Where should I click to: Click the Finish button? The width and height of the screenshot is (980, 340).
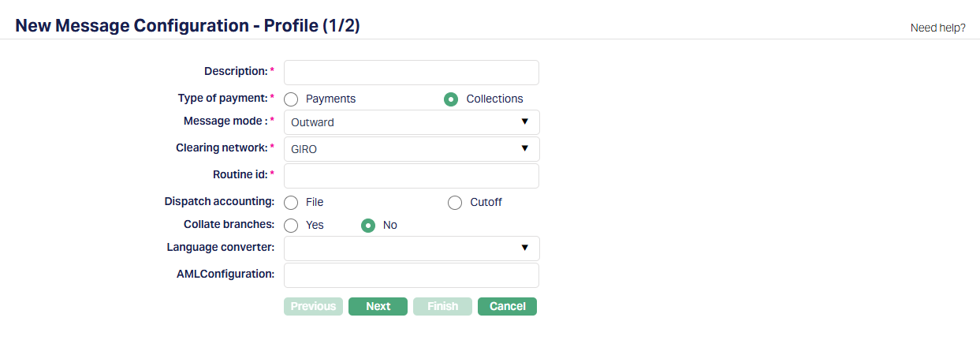click(442, 306)
